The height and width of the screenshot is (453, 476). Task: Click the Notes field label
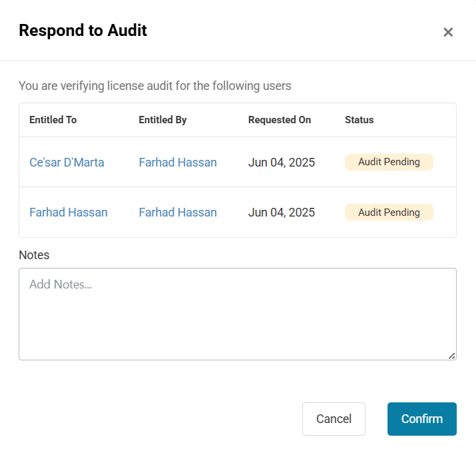[x=34, y=255]
